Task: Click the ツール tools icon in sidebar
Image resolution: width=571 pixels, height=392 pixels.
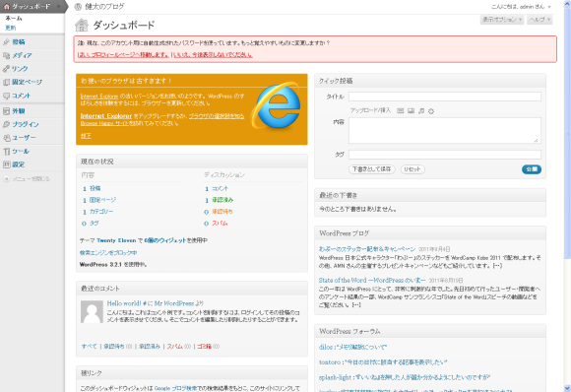Action: (x=6, y=152)
